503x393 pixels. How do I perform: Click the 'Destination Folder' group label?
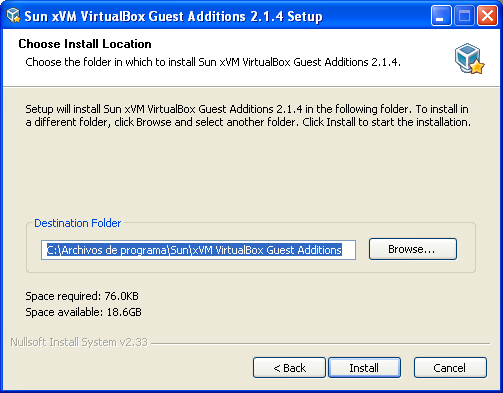[x=78, y=223]
